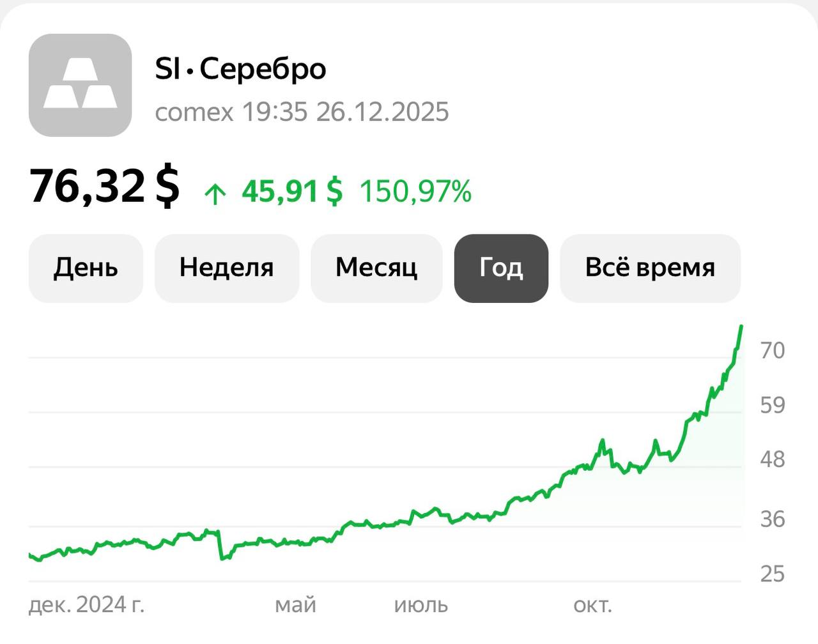The width and height of the screenshot is (818, 644).
Task: Click the peak of the price chart
Action: 741,327
